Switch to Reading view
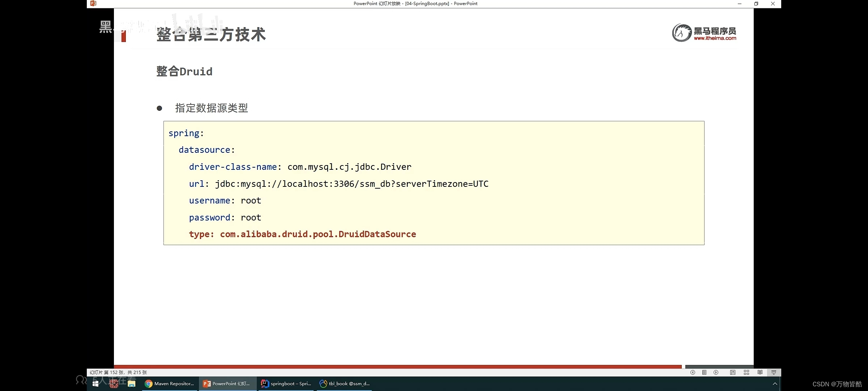 [x=760, y=372]
